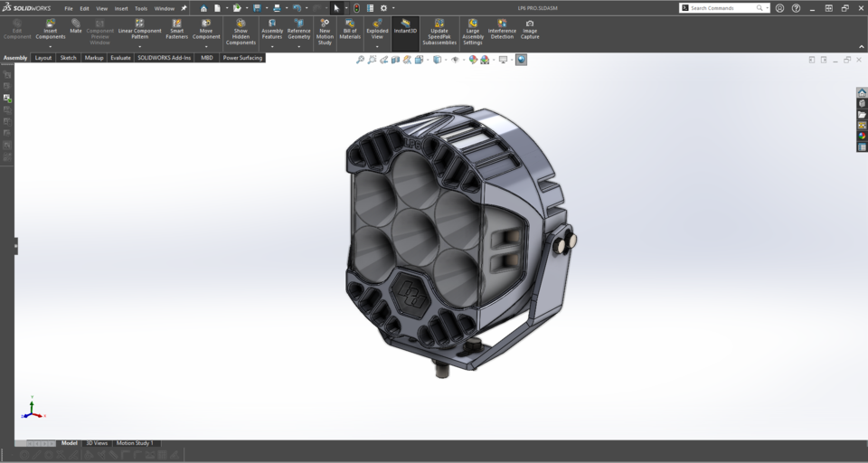The width and height of the screenshot is (868, 463).
Task: Click Show Hidden Components
Action: click(x=241, y=33)
